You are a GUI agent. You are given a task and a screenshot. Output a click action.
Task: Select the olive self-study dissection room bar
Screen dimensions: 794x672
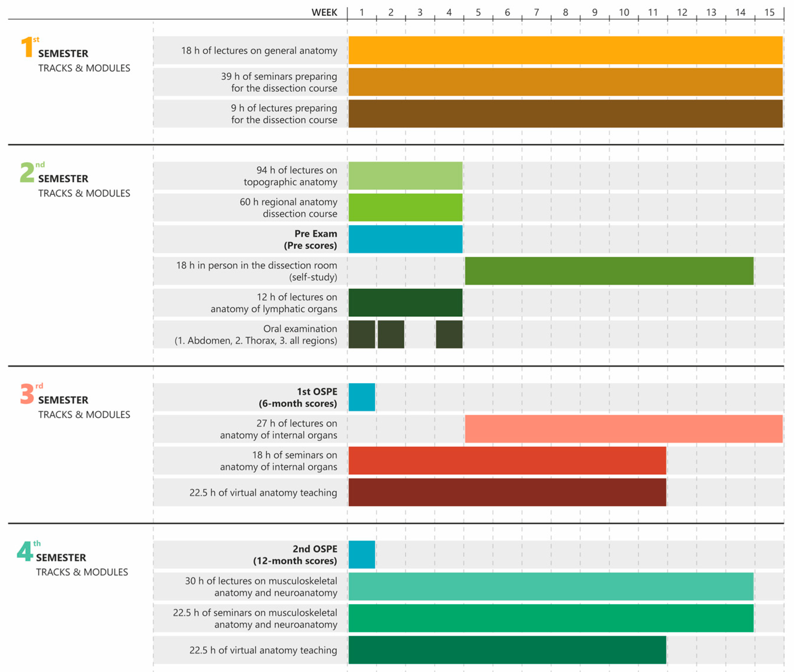(609, 271)
